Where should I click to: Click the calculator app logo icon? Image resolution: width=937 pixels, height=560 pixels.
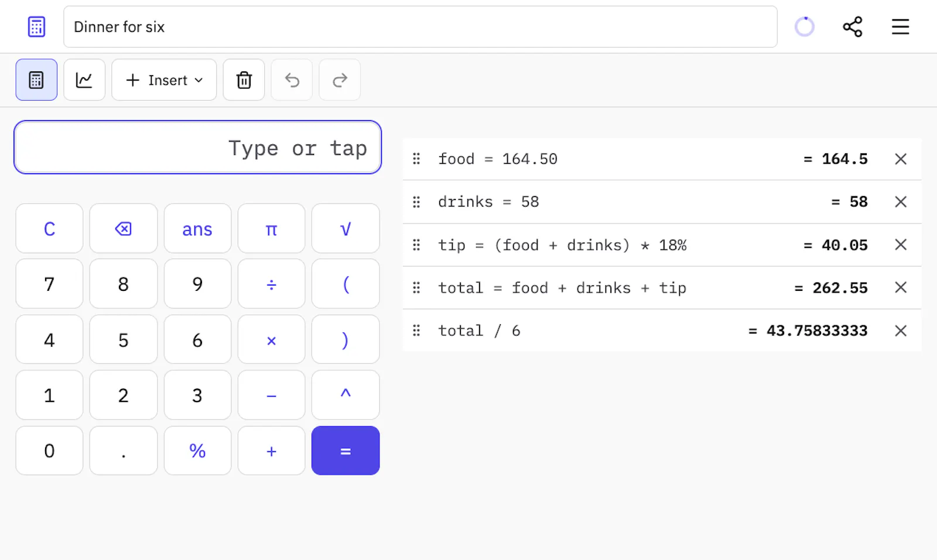(36, 27)
